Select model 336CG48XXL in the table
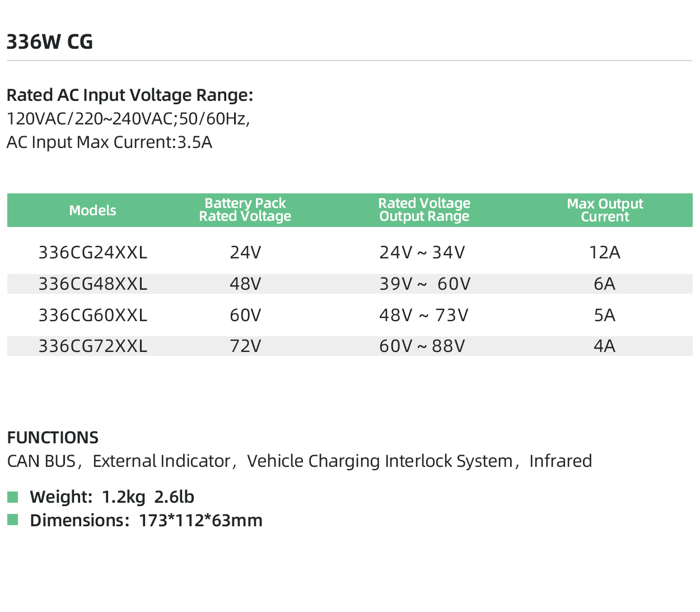 pyautogui.click(x=93, y=284)
